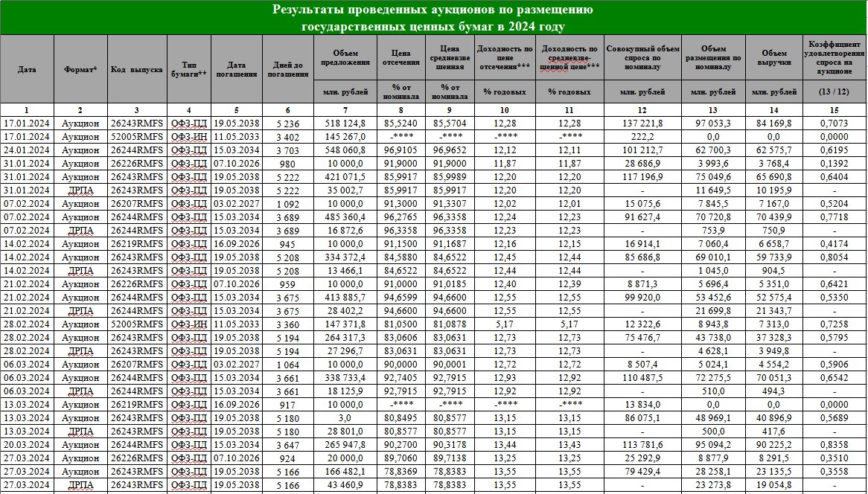Click the offer volume cell 3,0
868x494 pixels.
tap(345, 417)
